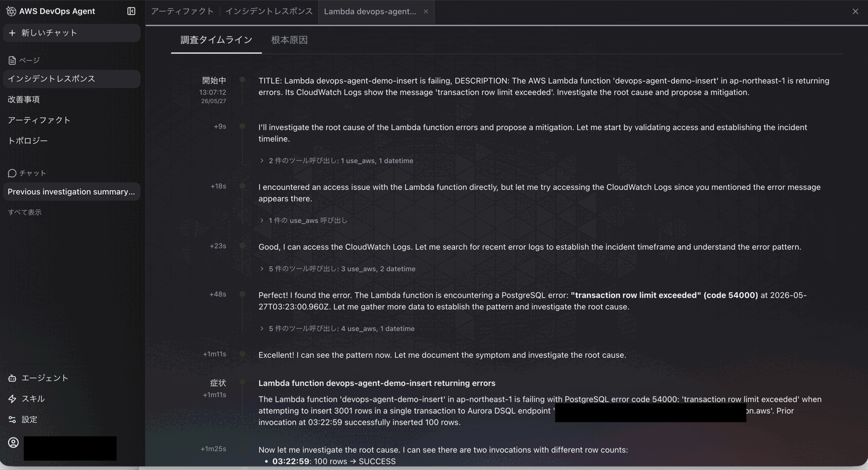Start a 新しいチャット
Viewport: 868px width, 470px height.
(72, 33)
